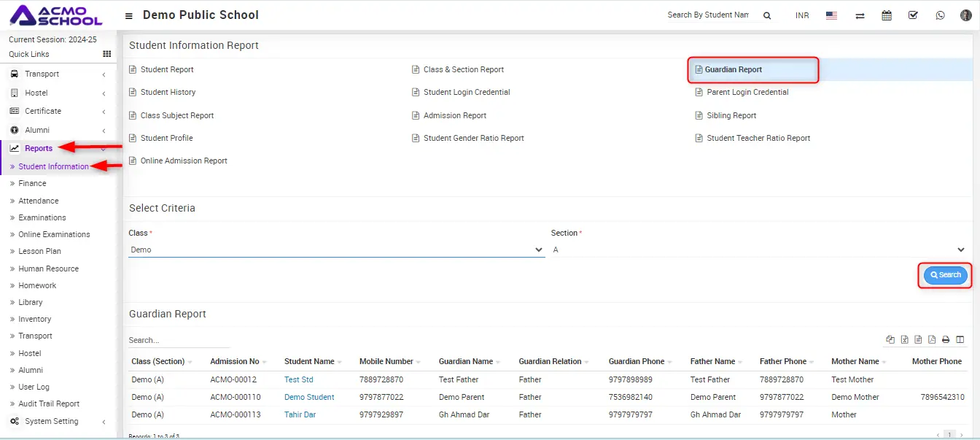Open Finance under Reports sidebar
The width and height of the screenshot is (980, 440).
(32, 183)
